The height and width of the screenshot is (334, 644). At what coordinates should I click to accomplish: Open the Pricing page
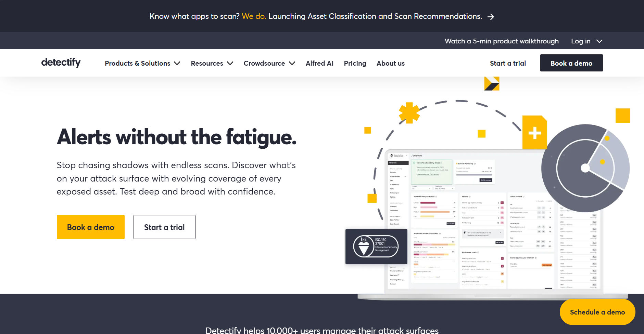(x=355, y=63)
